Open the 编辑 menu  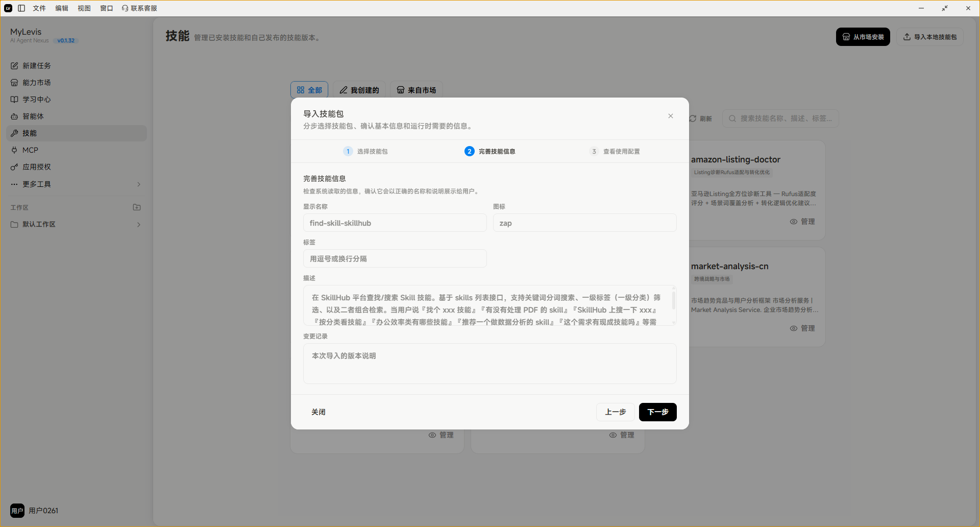click(62, 8)
